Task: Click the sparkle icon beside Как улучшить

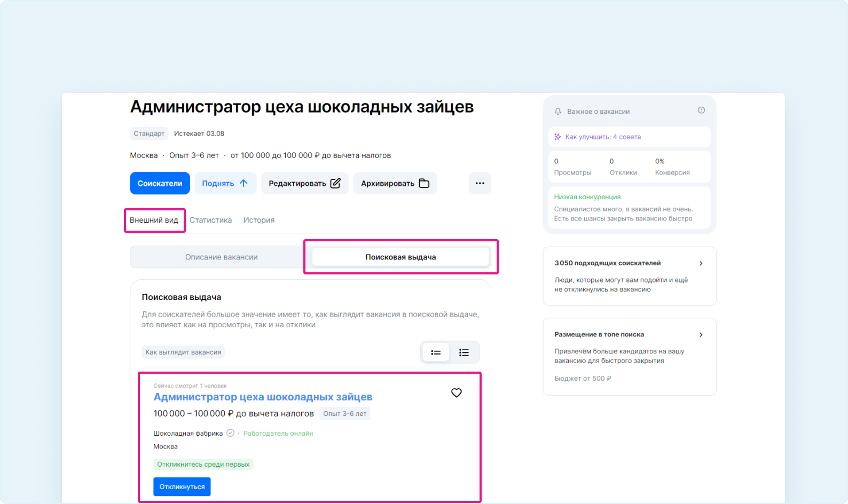Action: coord(558,137)
